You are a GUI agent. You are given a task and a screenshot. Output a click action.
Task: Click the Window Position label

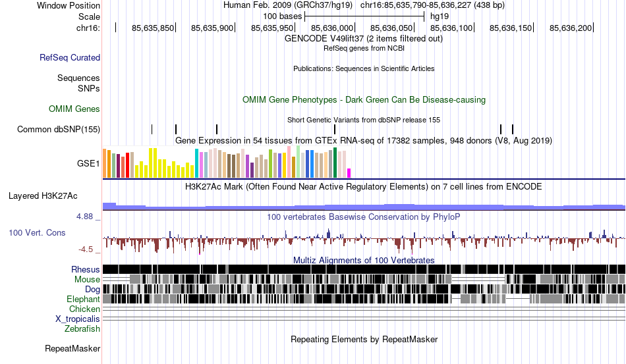click(69, 5)
